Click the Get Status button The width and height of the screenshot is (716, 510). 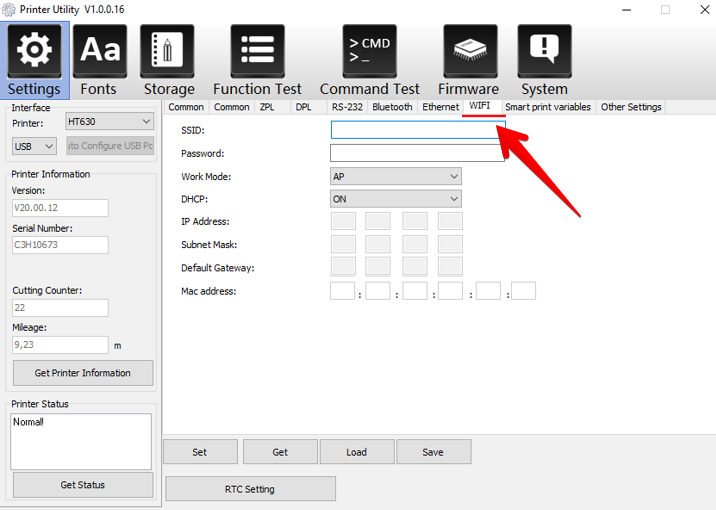coord(83,485)
